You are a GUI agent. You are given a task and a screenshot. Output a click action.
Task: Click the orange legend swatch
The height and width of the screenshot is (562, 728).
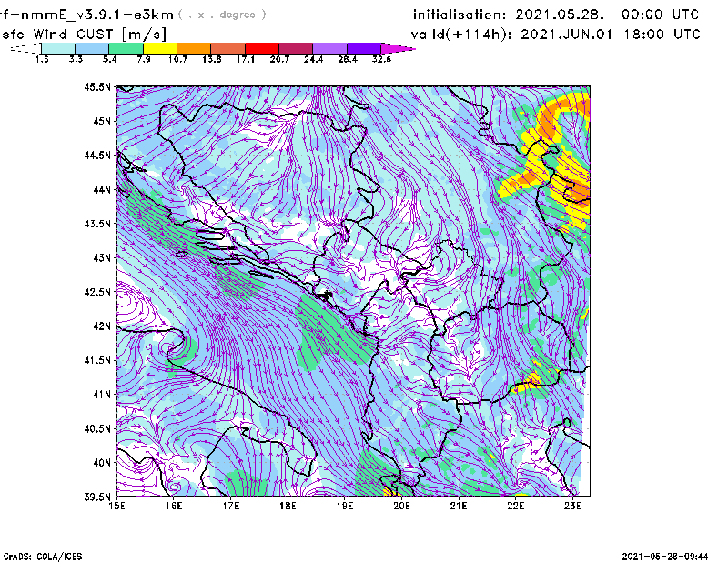194,48
